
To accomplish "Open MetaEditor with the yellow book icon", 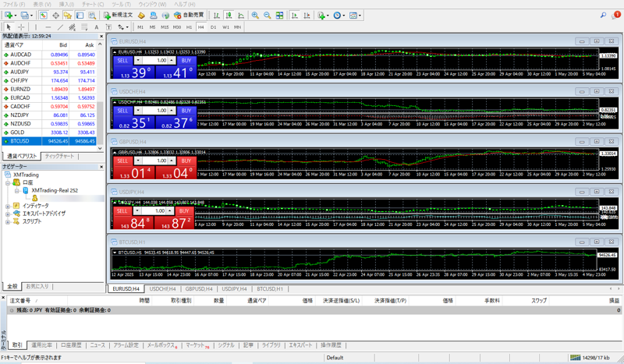I will click(141, 15).
